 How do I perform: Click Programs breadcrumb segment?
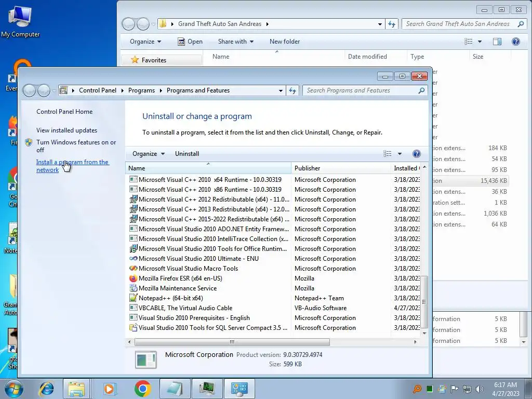[141, 90]
